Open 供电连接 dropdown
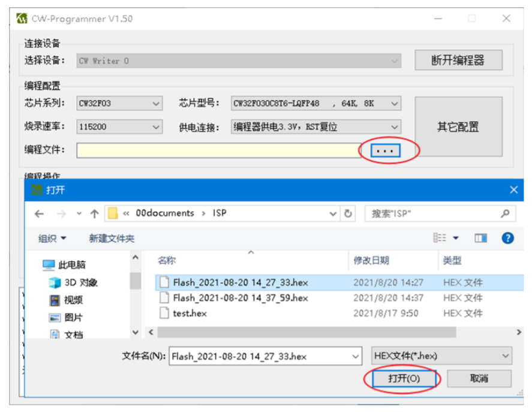Viewport: 532px width, 412px height. click(x=316, y=127)
